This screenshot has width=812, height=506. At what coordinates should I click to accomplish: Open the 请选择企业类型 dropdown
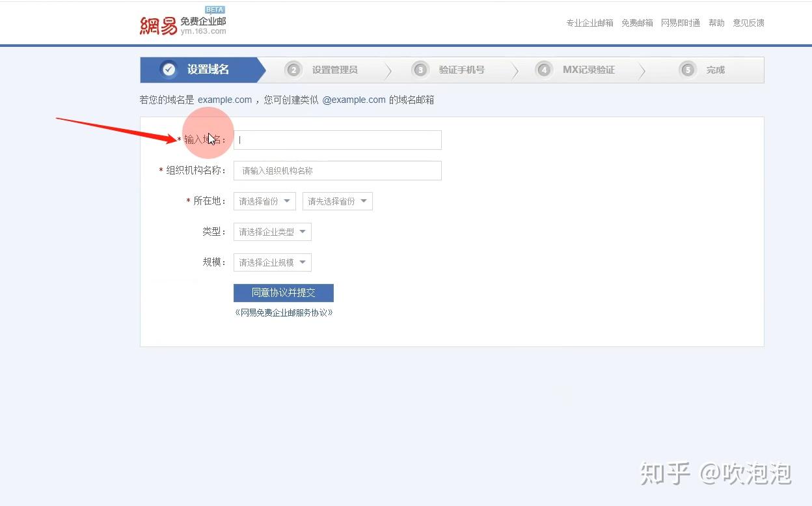[x=273, y=232]
